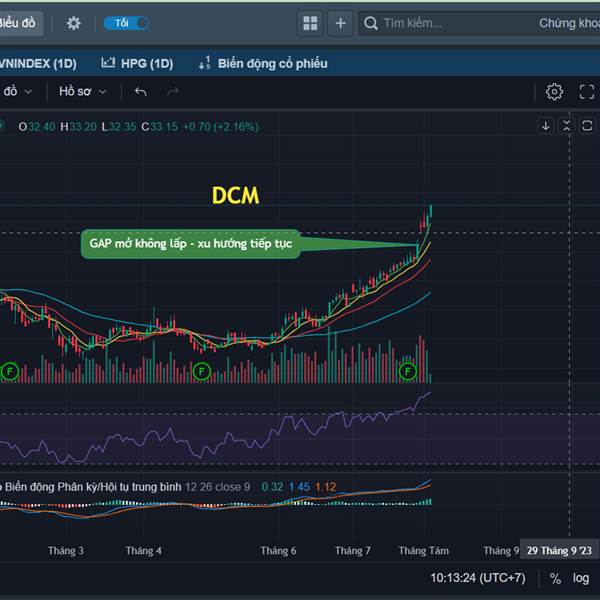Image resolution: width=600 pixels, height=600 pixels.
Task: Open the timezone clock 10:13:24 (UTC+7)
Action: [478, 578]
